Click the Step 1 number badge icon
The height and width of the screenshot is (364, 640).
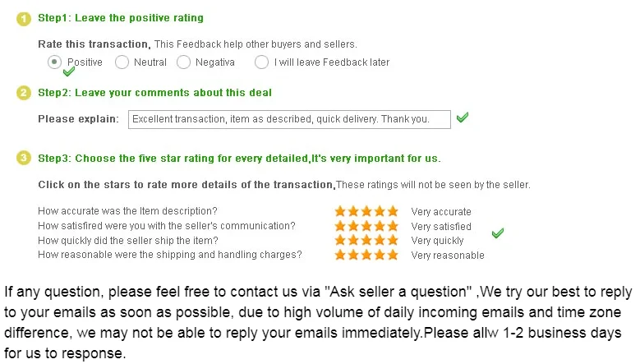tap(24, 19)
